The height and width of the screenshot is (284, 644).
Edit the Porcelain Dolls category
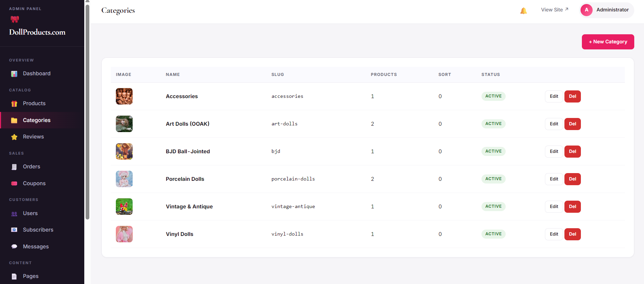554,179
